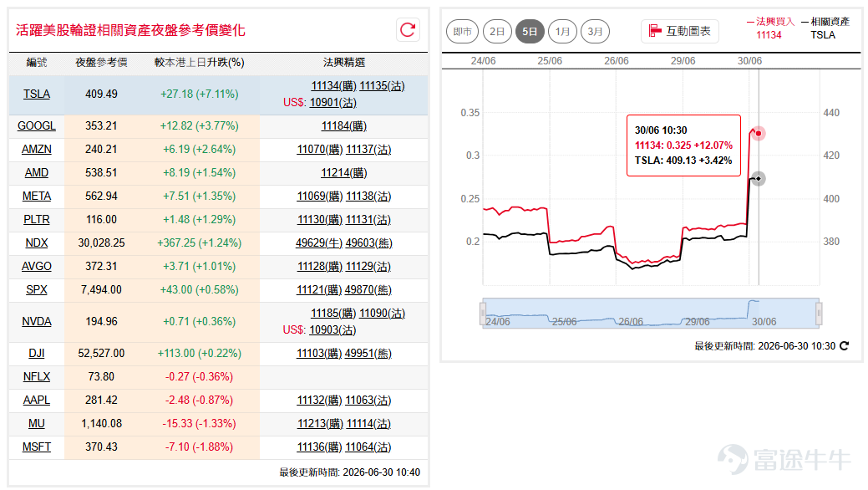Select the 5日 chart range
Viewport: 868px width, 490px height.
(530, 32)
